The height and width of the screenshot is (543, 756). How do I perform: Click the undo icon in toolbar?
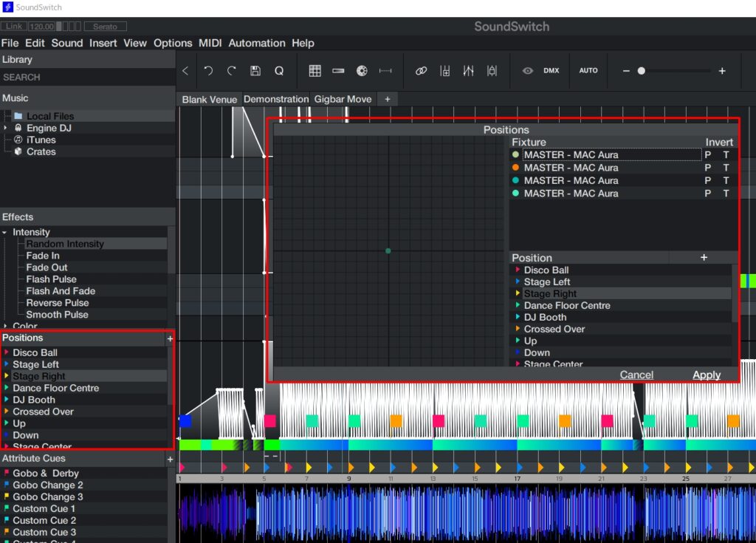click(208, 71)
